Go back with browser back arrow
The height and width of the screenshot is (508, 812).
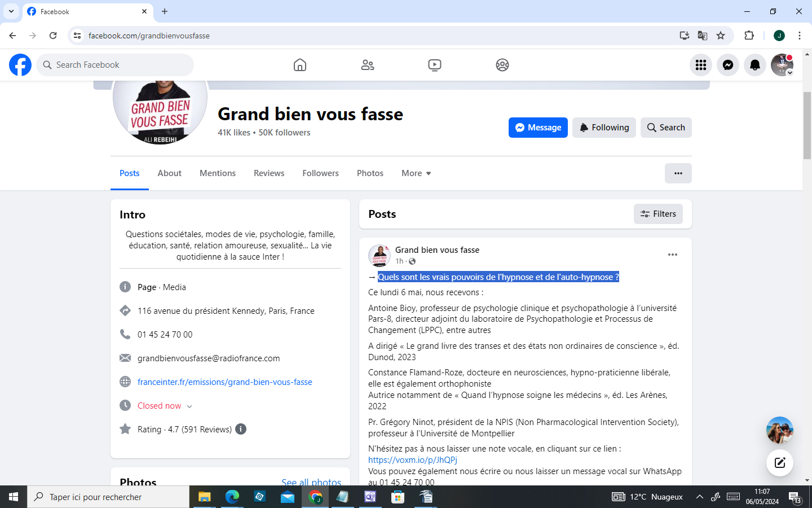click(12, 36)
